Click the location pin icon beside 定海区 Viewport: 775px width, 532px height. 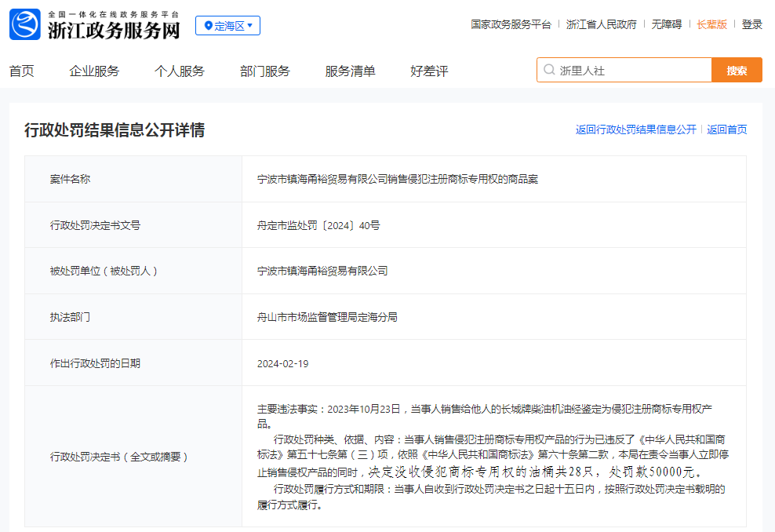[x=208, y=26]
